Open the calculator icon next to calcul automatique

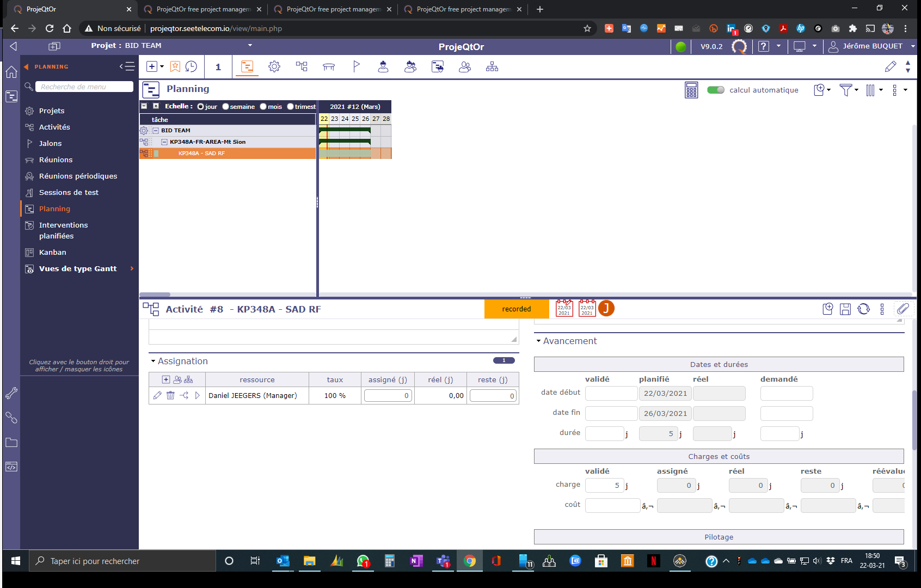(x=691, y=90)
